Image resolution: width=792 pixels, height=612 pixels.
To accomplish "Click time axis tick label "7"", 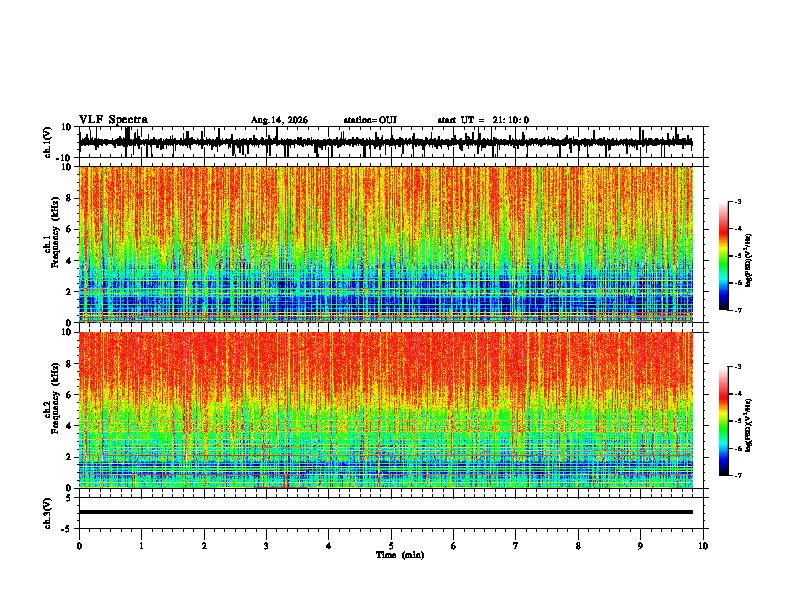I will click(x=516, y=546).
